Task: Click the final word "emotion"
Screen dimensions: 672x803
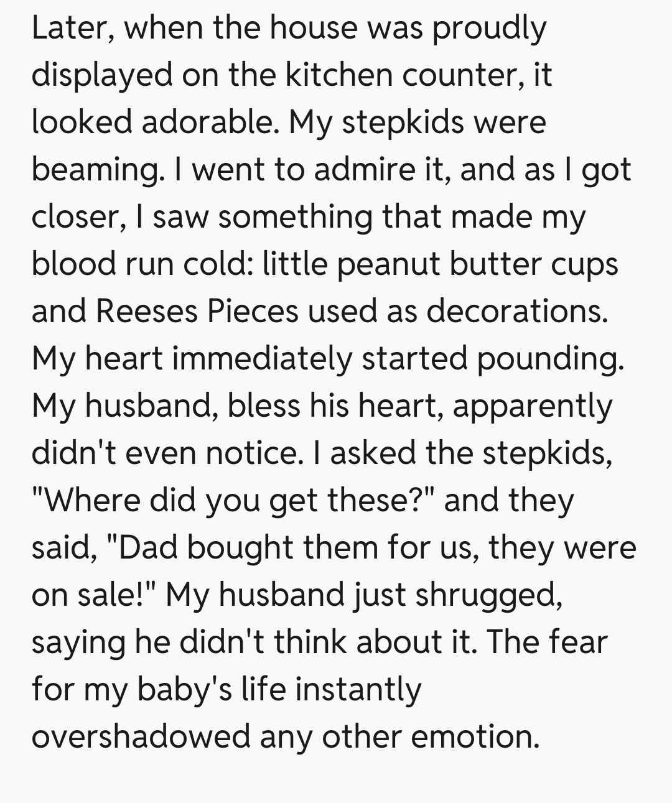Action: coord(475,737)
